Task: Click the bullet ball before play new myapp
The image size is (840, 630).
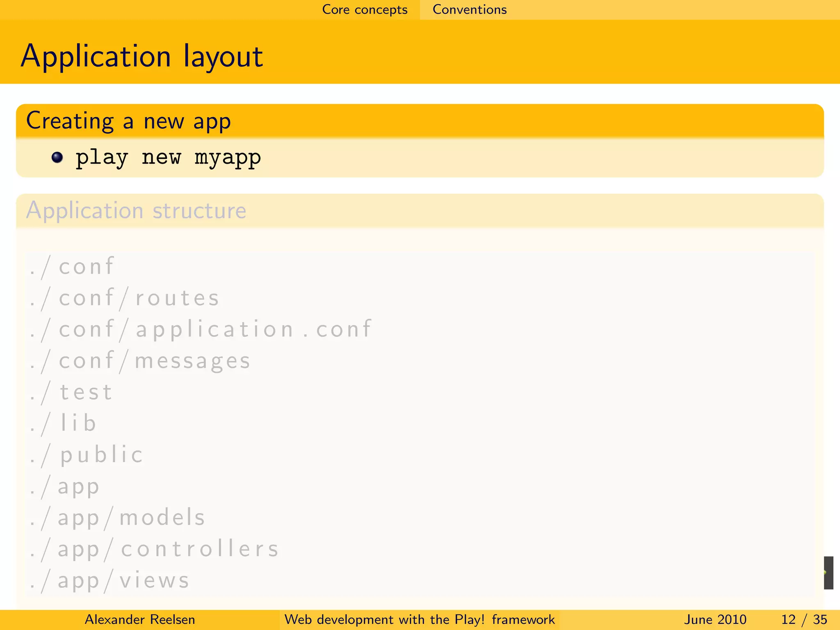Action: pos(57,157)
